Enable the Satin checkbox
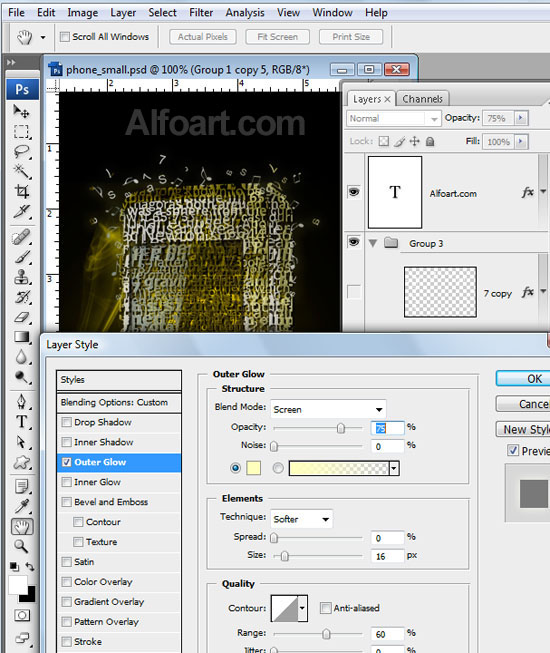This screenshot has width=550, height=653. (66, 562)
